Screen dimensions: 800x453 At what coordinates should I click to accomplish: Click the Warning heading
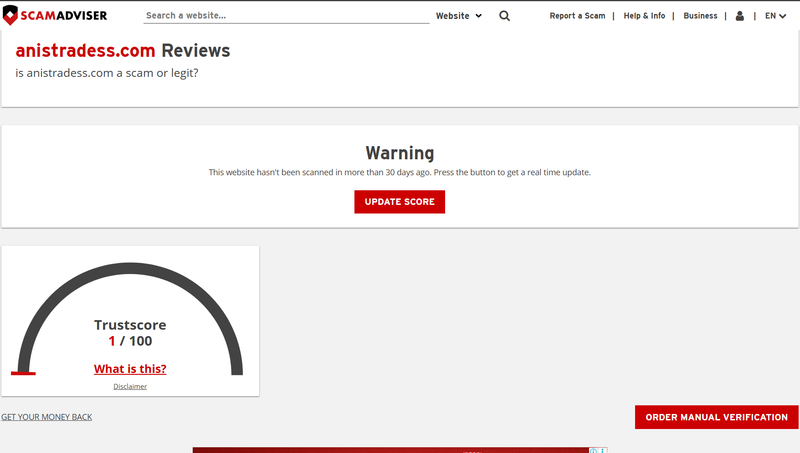(399, 153)
